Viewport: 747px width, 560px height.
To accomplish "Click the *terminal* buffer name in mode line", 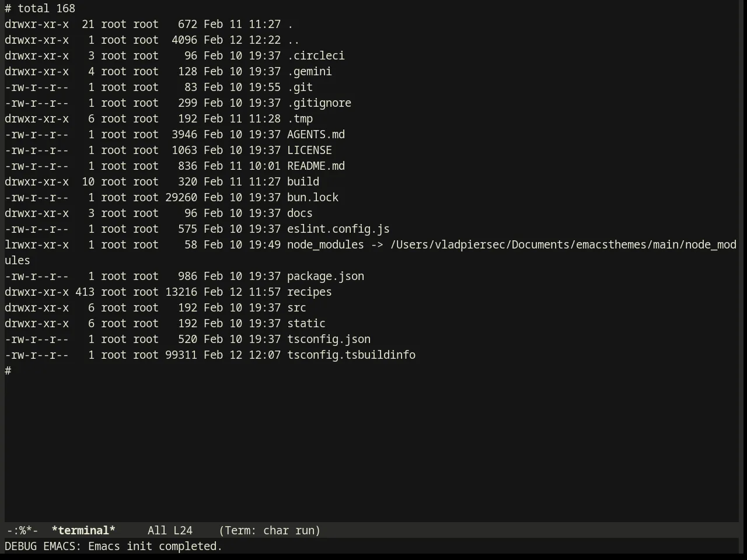I will [x=83, y=530].
